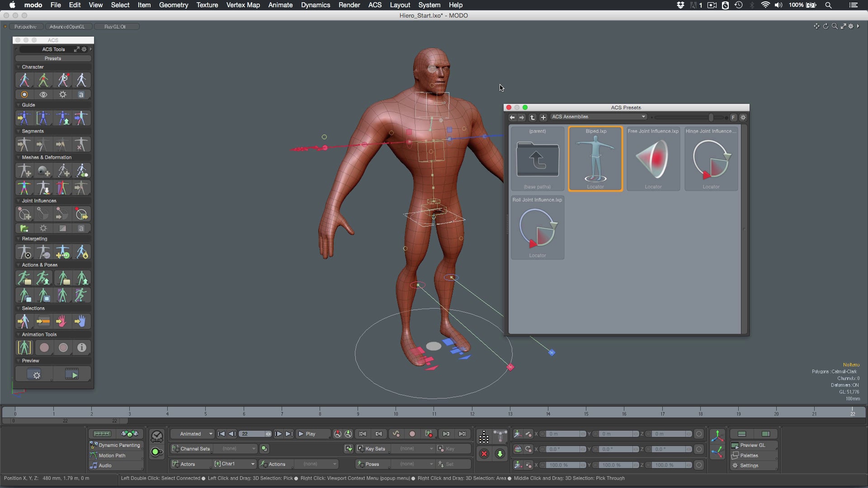Click the green download arrow icon
This screenshot has width=868, height=488.
(500, 454)
